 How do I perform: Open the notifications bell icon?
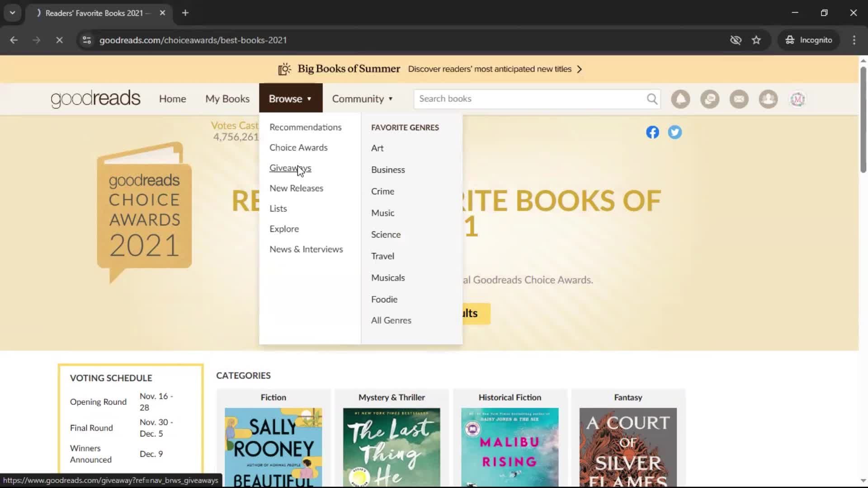(680, 99)
